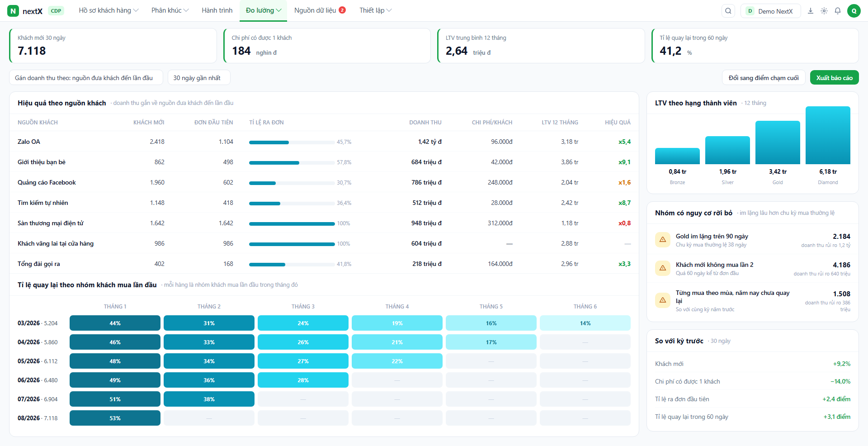Open Nguồn dữ liệu tab
The height and width of the screenshot is (446, 868).
coord(320,10)
